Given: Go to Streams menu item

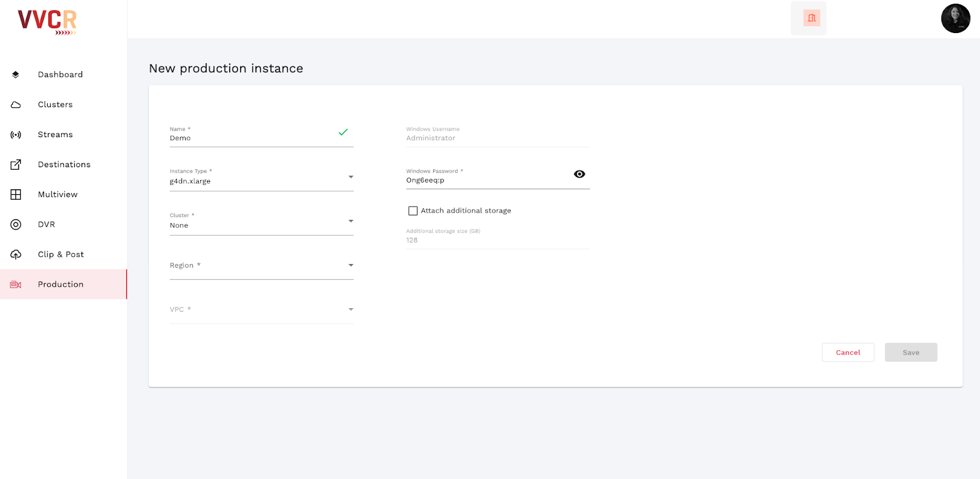Looking at the screenshot, I should click(64, 135).
